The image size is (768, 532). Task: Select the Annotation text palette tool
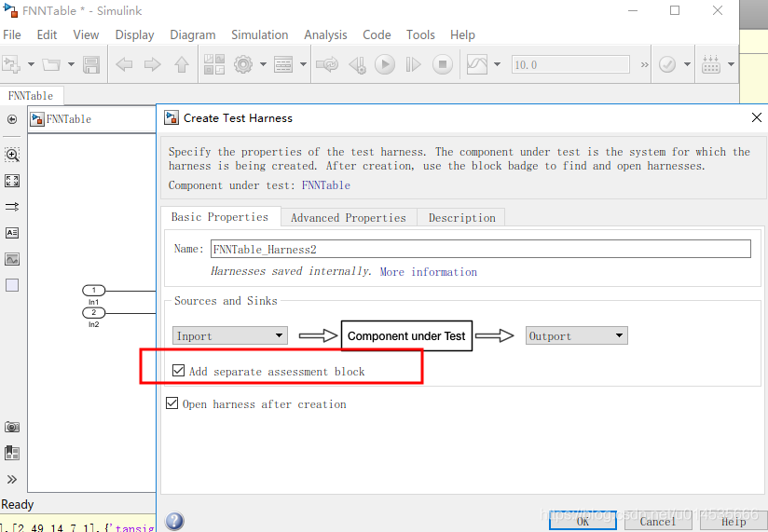12,233
